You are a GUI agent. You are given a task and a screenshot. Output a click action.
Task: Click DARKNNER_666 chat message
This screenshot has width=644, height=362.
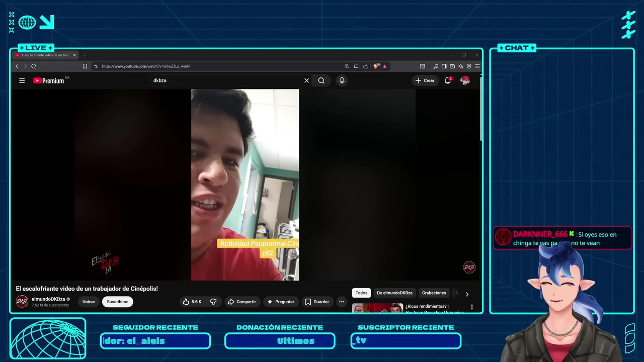coord(562,238)
